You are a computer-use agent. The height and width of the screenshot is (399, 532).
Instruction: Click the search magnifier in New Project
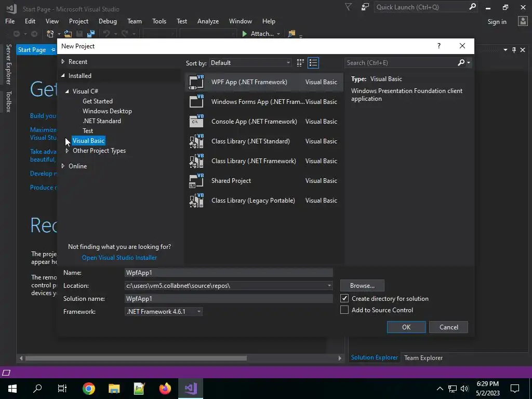click(x=461, y=62)
